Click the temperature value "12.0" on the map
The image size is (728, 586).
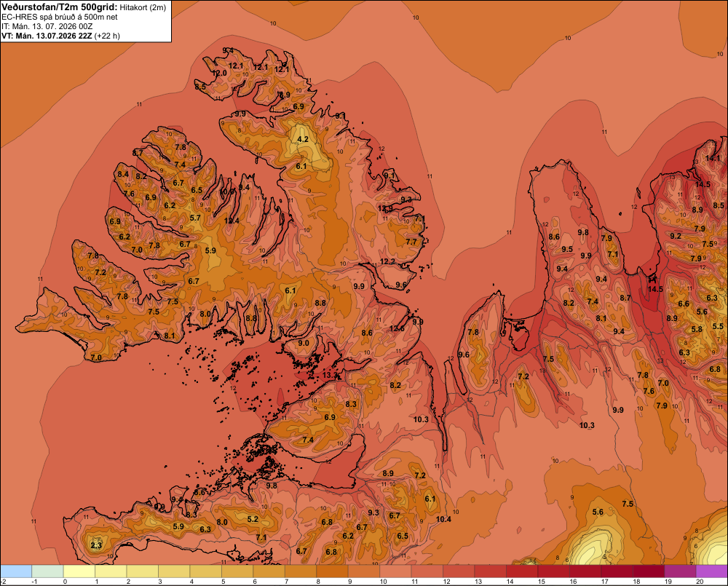(219, 73)
